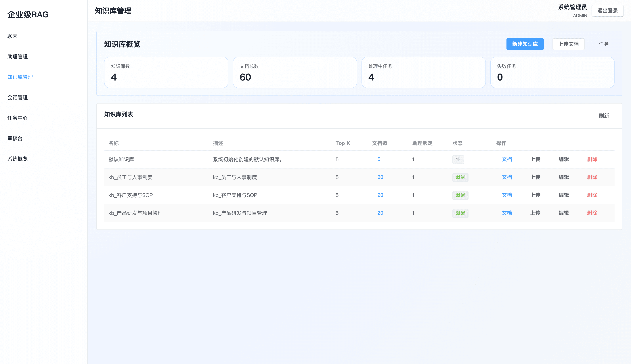Open the 审核台 sidebar item
The height and width of the screenshot is (364, 631).
point(15,138)
